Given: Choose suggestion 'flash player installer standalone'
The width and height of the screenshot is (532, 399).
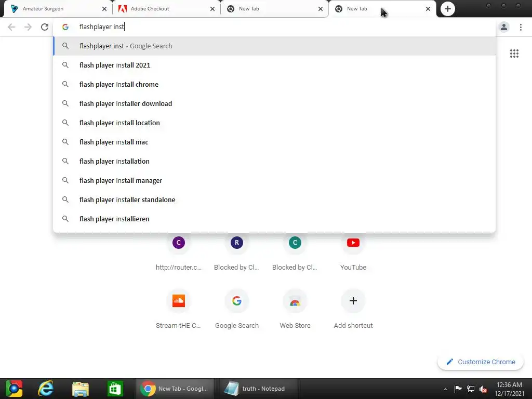Looking at the screenshot, I should click(x=274, y=199).
